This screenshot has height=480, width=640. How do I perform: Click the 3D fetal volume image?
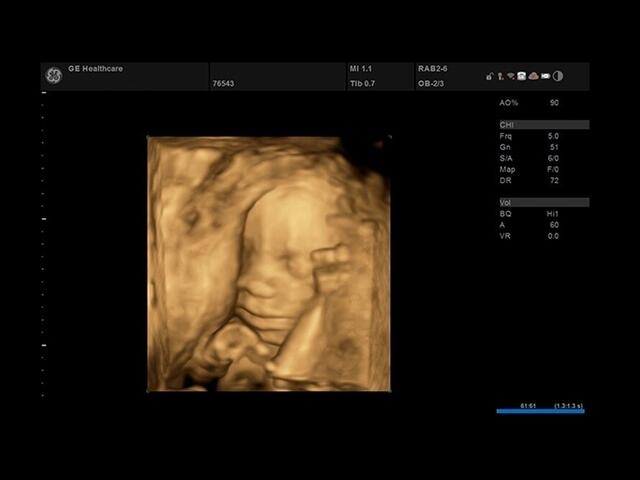268,263
